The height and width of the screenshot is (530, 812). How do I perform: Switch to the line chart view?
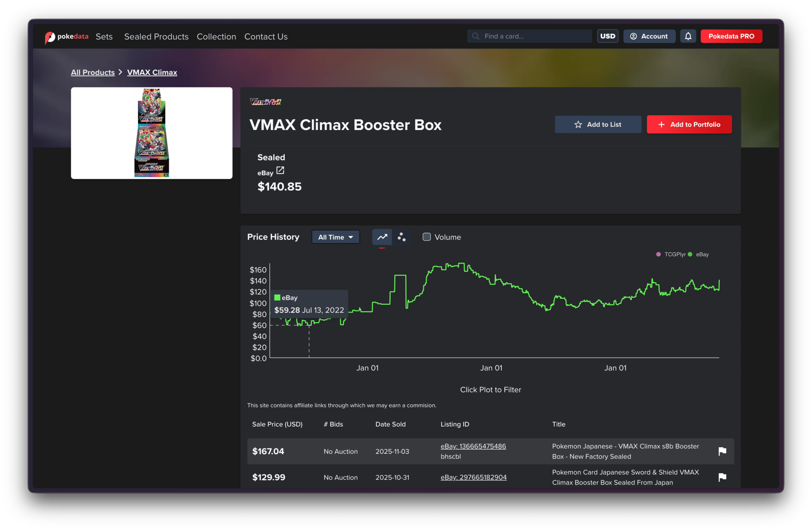(382, 237)
